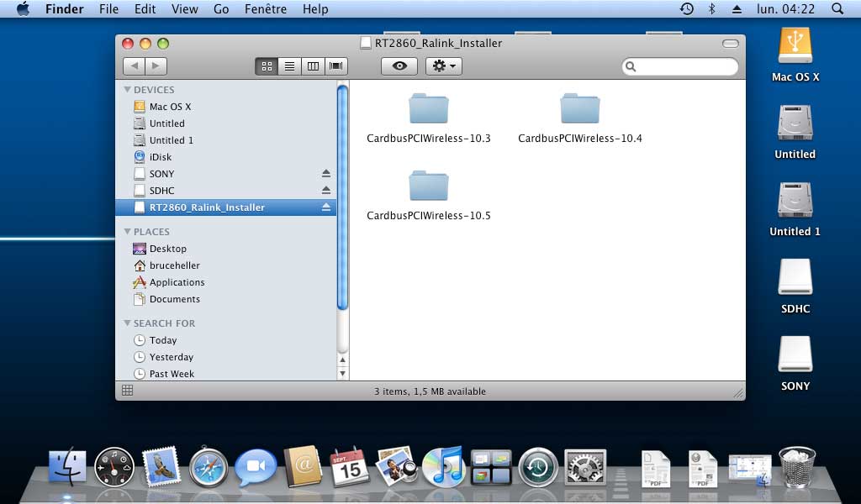Image resolution: width=861 pixels, height=504 pixels.
Task: Select SDHC volume on desktop
Action: click(x=795, y=286)
